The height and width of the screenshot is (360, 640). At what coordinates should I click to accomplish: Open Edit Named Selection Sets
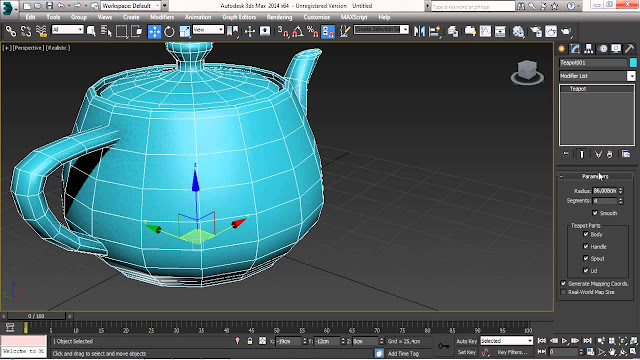pos(345,31)
